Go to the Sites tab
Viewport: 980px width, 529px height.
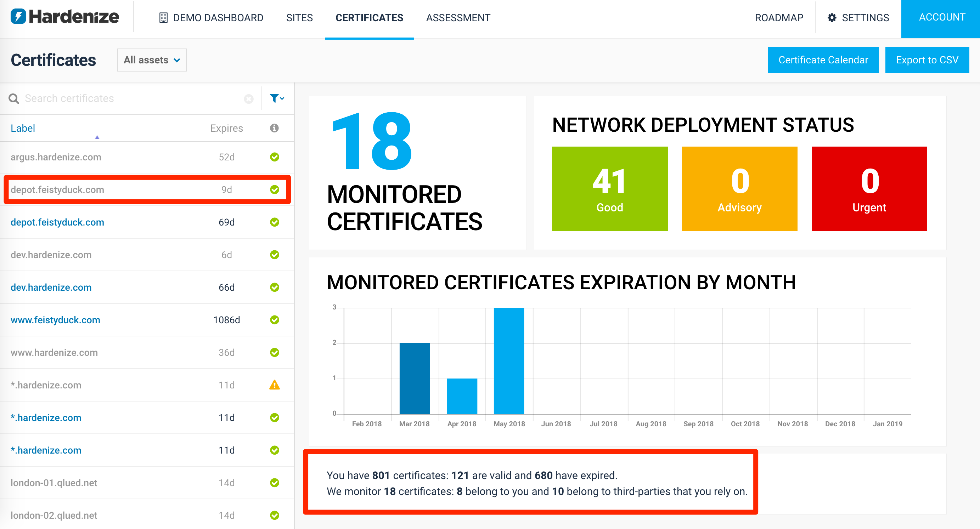point(299,18)
